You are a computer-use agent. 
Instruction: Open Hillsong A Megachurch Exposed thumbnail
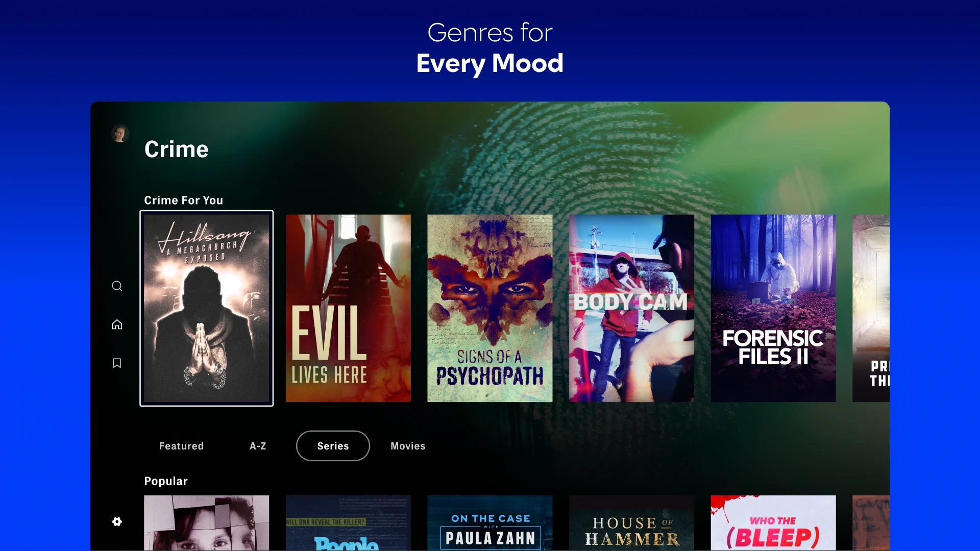[207, 308]
